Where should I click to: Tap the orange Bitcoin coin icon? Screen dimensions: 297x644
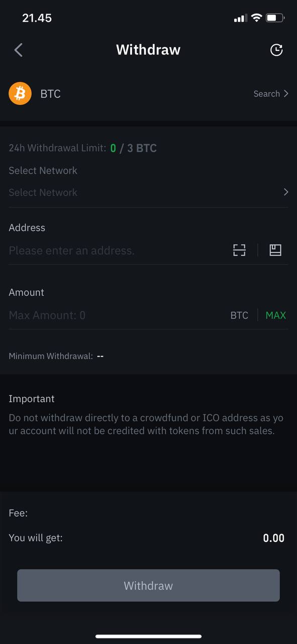coord(20,94)
